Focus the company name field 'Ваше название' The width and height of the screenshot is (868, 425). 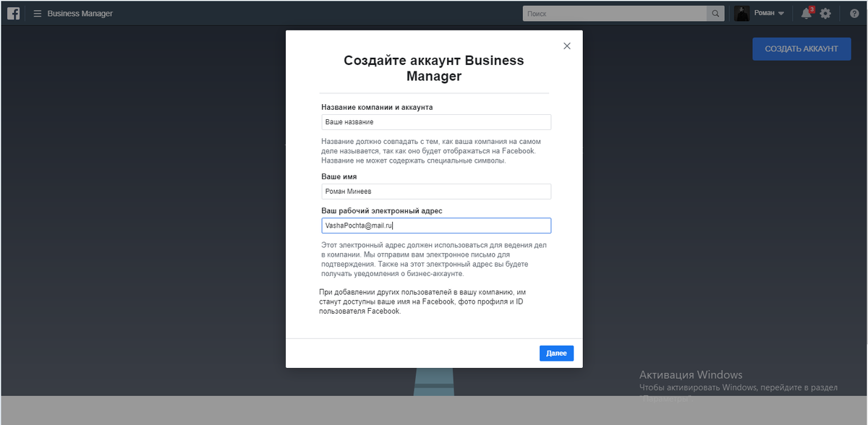pos(436,122)
